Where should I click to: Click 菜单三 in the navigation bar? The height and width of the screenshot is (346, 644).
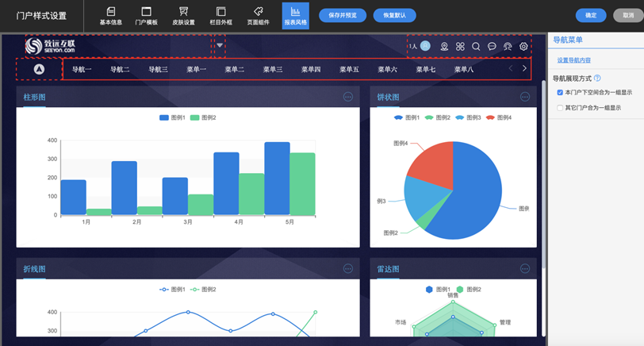click(x=273, y=70)
